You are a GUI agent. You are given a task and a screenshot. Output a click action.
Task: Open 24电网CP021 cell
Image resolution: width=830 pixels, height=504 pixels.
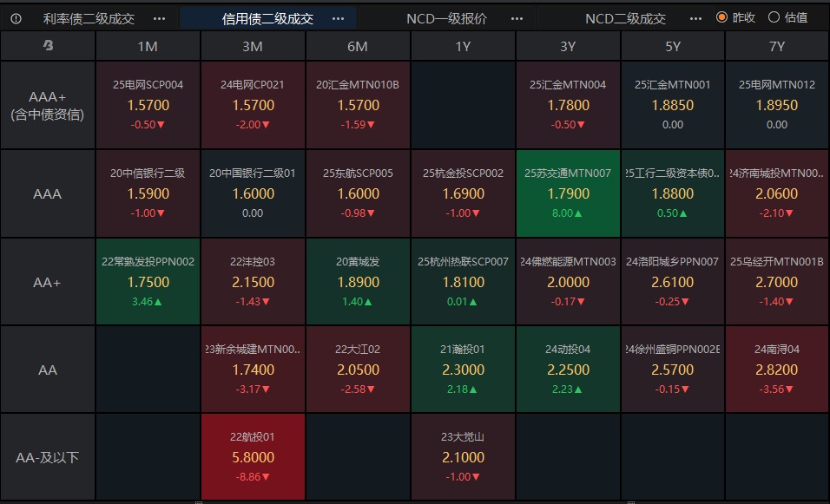(x=253, y=105)
